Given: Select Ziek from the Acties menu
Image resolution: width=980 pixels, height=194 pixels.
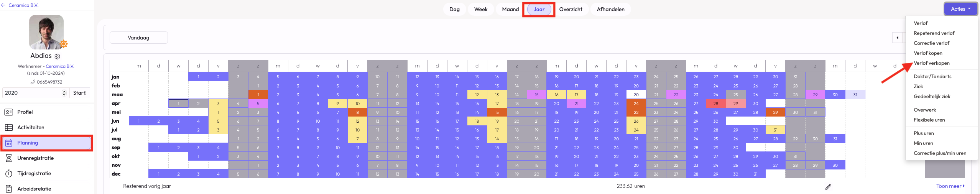Looking at the screenshot, I should (x=918, y=86).
